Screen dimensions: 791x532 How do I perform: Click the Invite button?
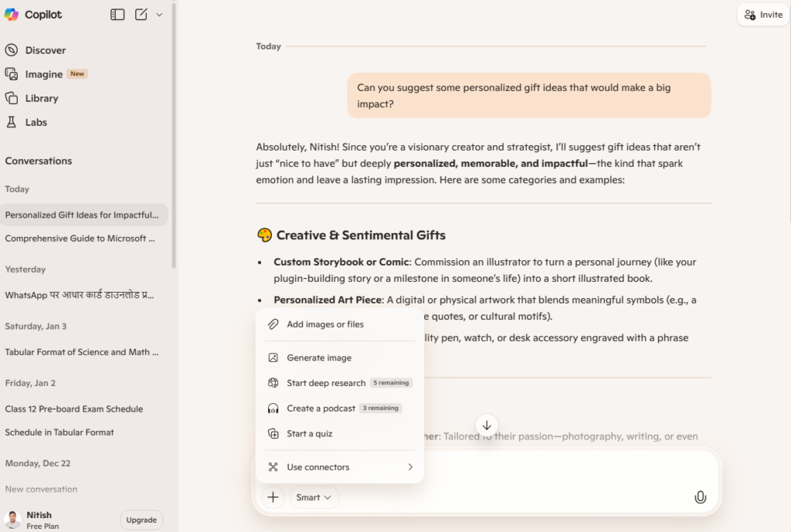[762, 15]
